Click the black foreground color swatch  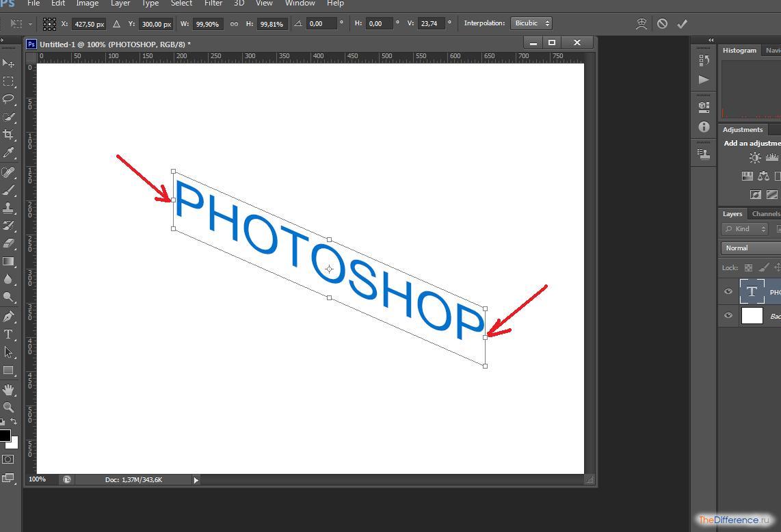click(4, 436)
